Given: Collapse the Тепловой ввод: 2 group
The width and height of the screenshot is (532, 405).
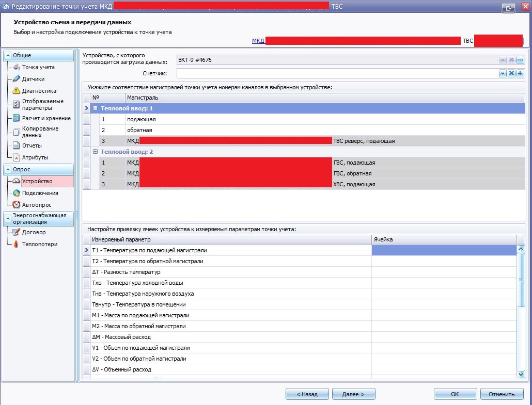Looking at the screenshot, I should (96, 152).
